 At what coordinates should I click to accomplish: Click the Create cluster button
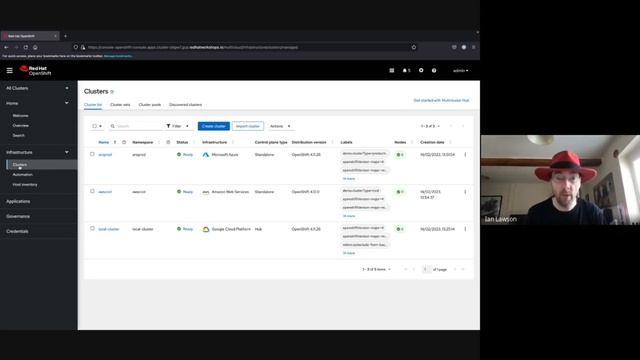213,126
